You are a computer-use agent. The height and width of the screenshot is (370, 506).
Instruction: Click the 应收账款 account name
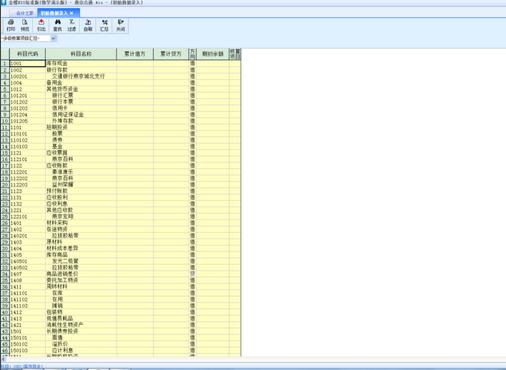pyautogui.click(x=81, y=166)
